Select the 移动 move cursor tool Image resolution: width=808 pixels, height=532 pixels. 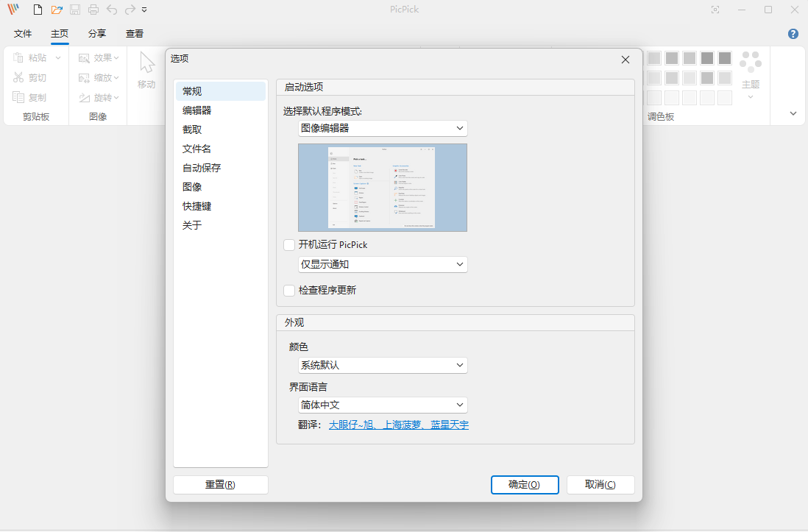point(147,71)
